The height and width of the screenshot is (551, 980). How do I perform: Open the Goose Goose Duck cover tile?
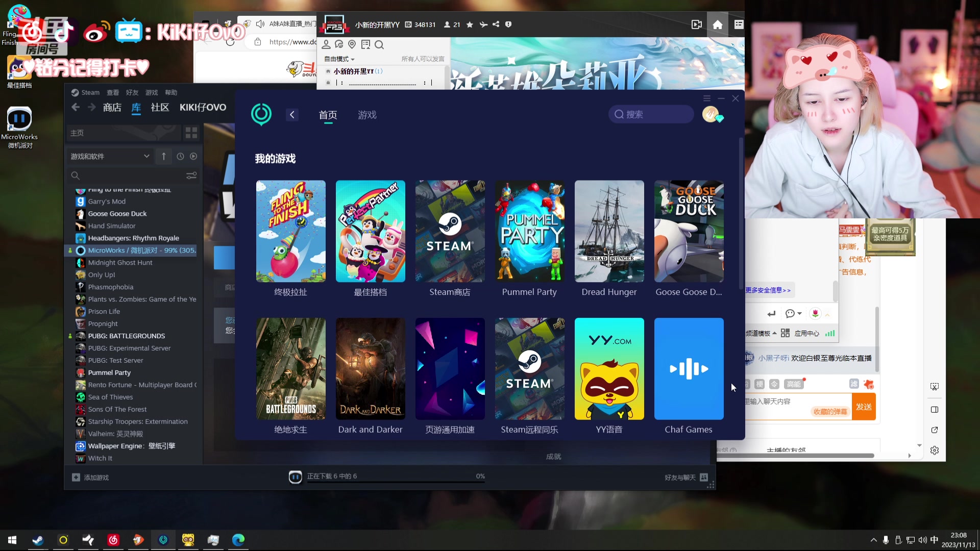coord(689,231)
